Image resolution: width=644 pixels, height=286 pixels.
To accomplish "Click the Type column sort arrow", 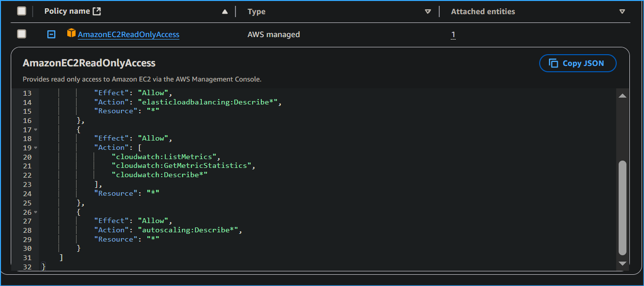I will click(x=428, y=12).
